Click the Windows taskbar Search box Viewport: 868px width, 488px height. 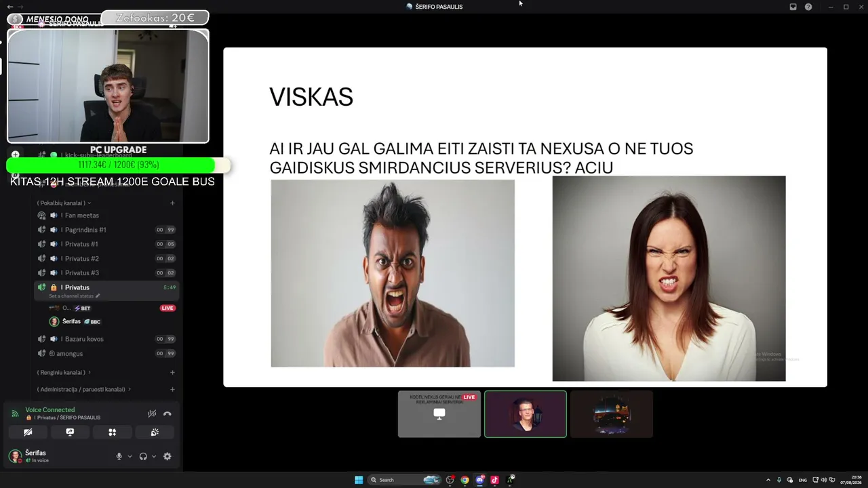pyautogui.click(x=404, y=480)
